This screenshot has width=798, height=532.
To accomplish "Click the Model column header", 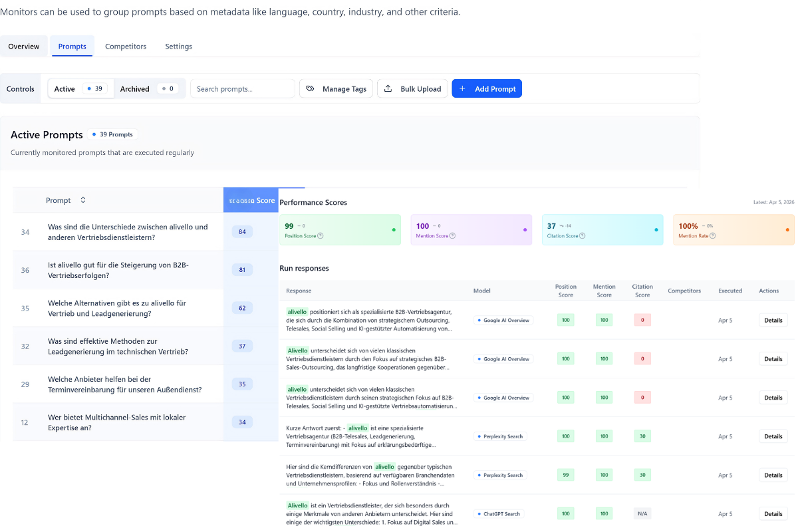I will point(481,291).
